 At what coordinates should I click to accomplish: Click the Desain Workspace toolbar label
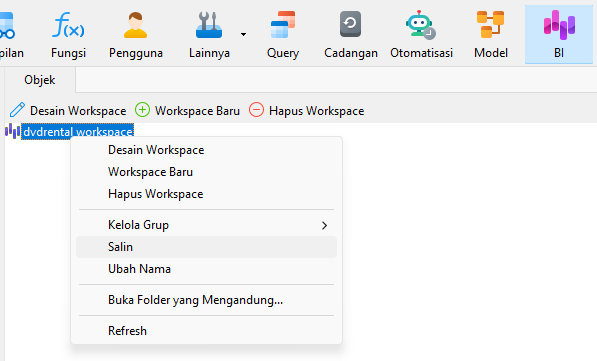coord(78,111)
